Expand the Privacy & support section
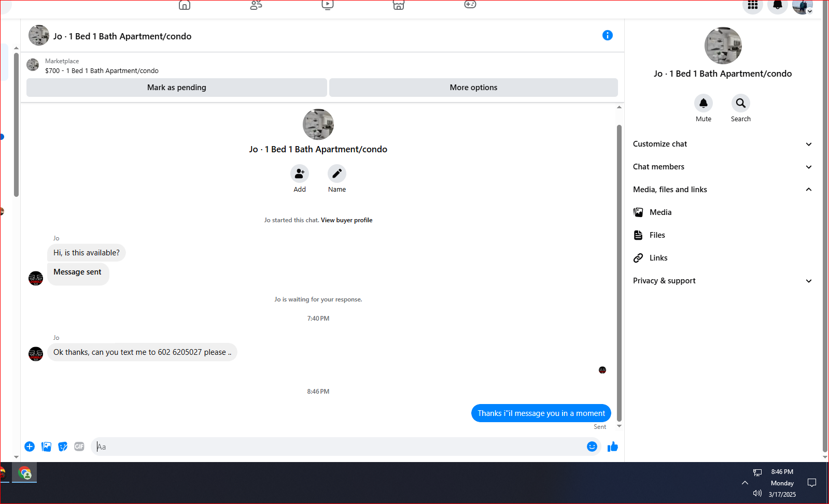829x504 pixels. pos(723,281)
